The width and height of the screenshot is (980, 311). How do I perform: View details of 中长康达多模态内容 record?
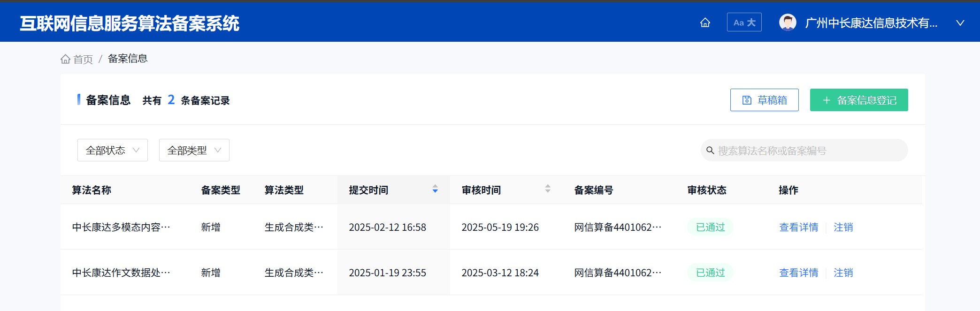(x=798, y=228)
